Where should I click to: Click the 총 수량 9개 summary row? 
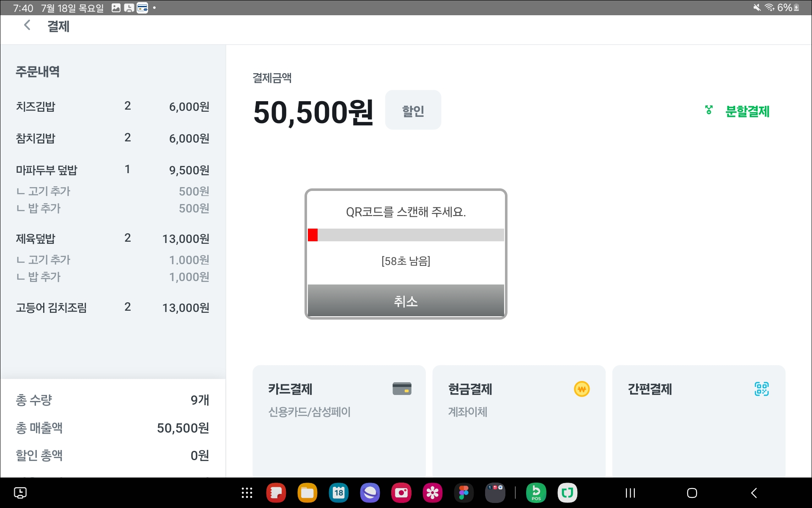[113, 400]
